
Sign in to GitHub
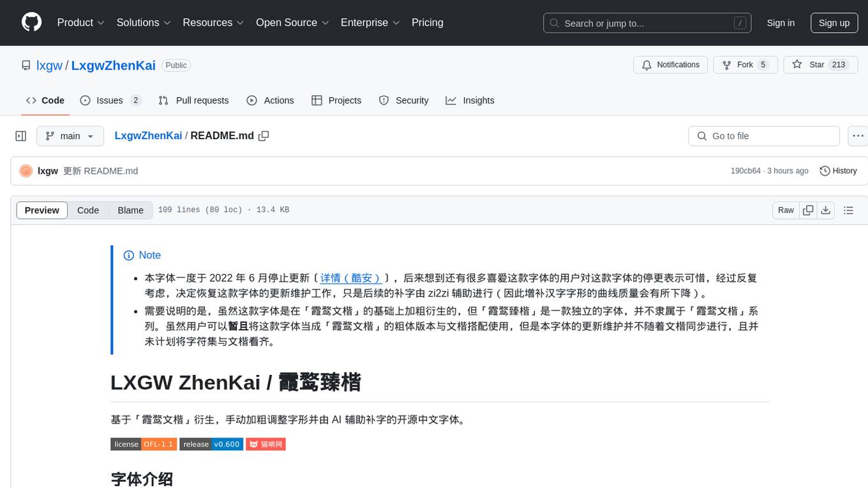coord(781,23)
